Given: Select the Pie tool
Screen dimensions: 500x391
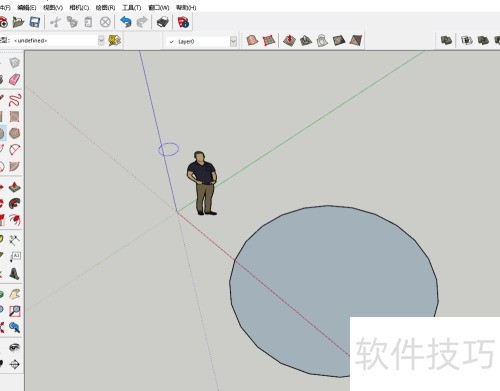Looking at the screenshot, I should pyautogui.click(x=14, y=166).
